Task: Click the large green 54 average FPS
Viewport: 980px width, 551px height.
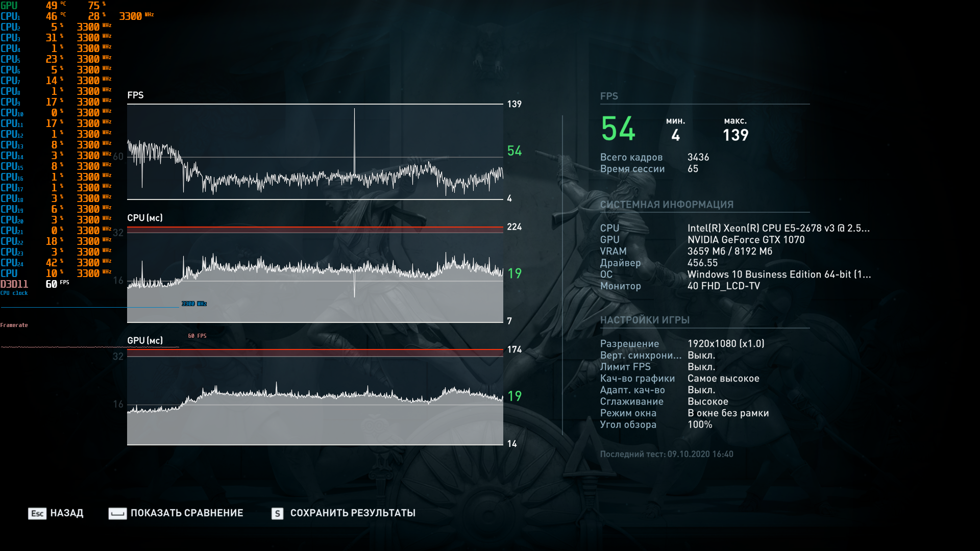Action: [618, 129]
